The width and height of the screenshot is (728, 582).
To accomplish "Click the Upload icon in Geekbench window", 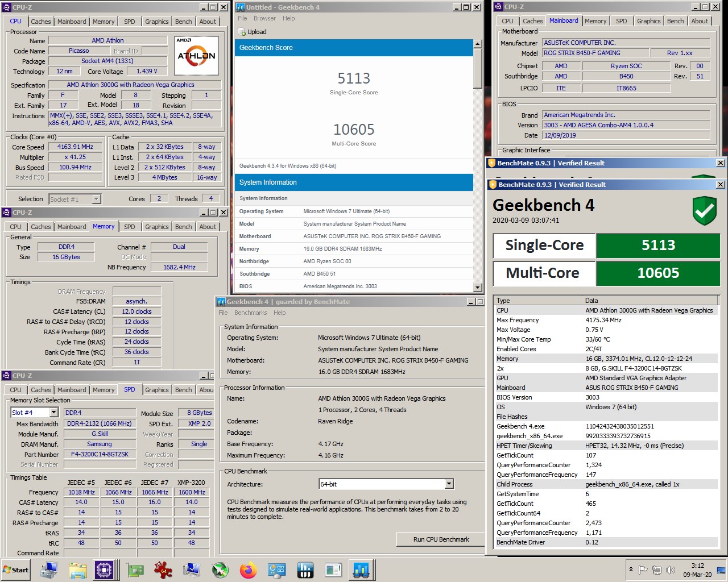I will pos(242,32).
